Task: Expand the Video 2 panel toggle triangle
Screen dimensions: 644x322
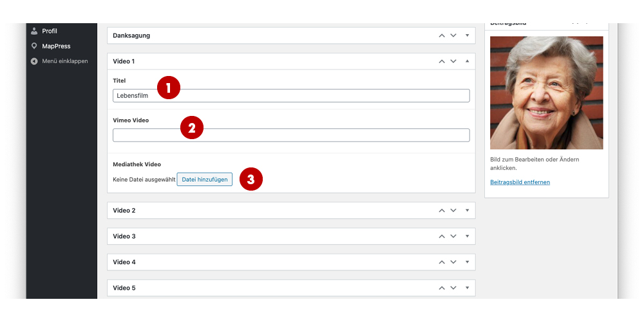Action: pos(467,211)
